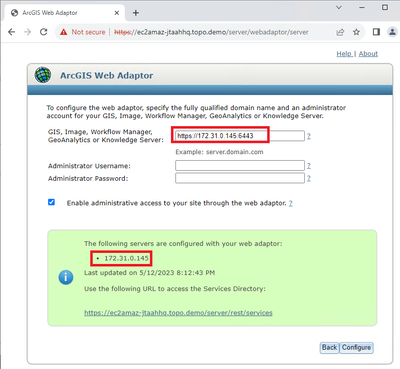Open help for Administrator Username
This screenshot has height=369, width=400.
[309, 166]
